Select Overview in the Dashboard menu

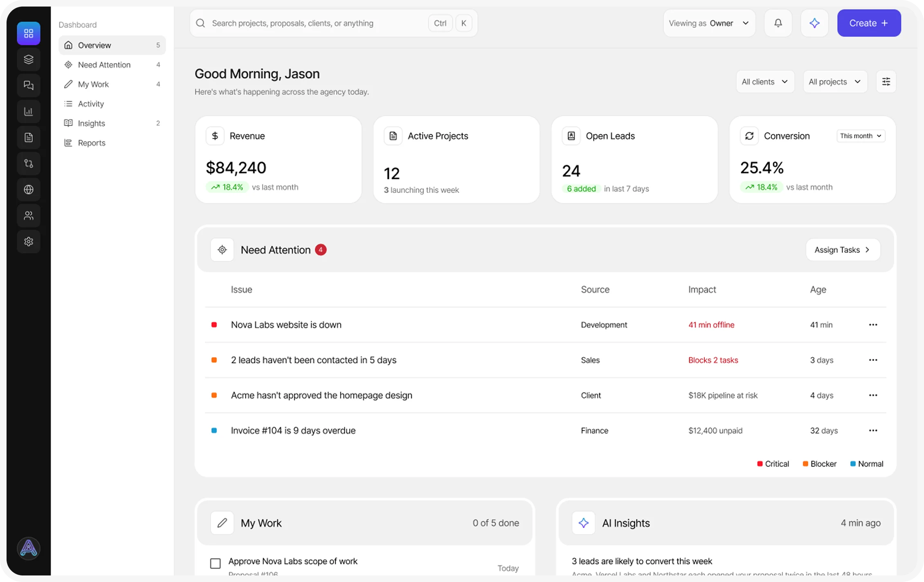coord(112,45)
